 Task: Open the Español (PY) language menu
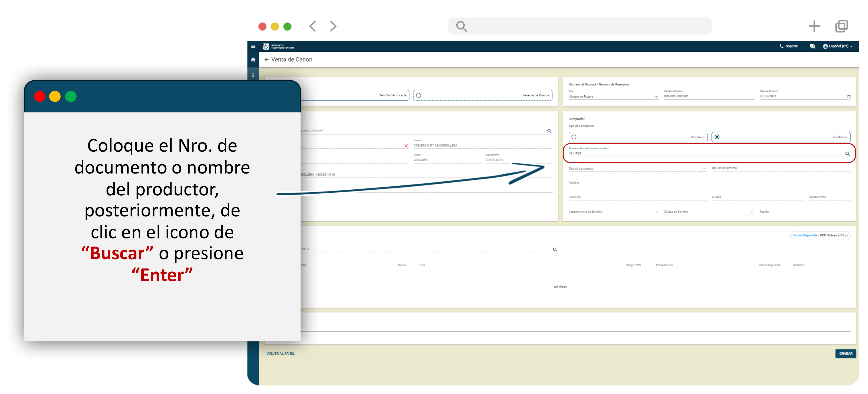838,47
